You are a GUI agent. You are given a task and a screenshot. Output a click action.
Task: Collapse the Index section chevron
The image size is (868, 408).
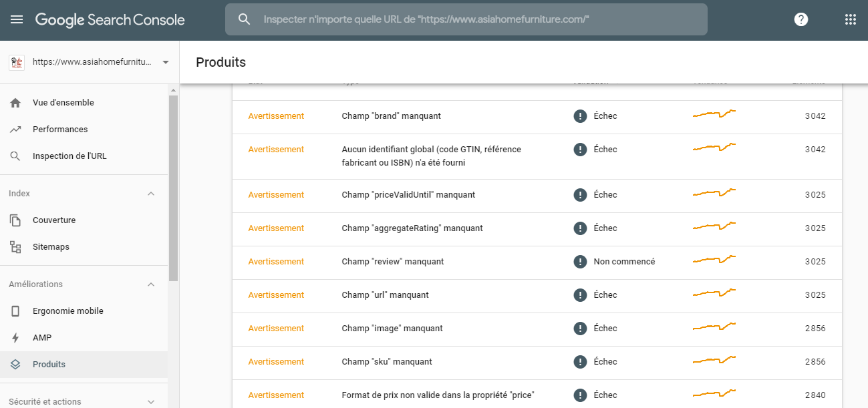tap(151, 194)
